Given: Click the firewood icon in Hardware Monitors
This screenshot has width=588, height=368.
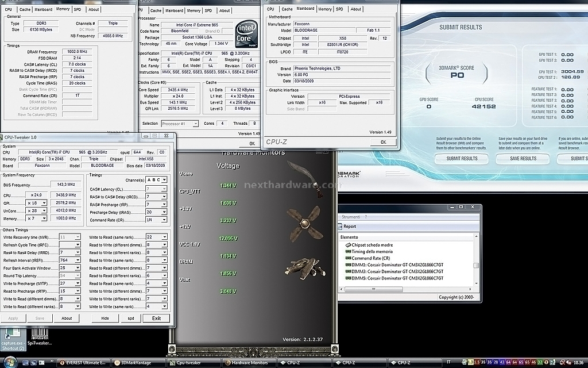Looking at the screenshot, I should [x=304, y=269].
